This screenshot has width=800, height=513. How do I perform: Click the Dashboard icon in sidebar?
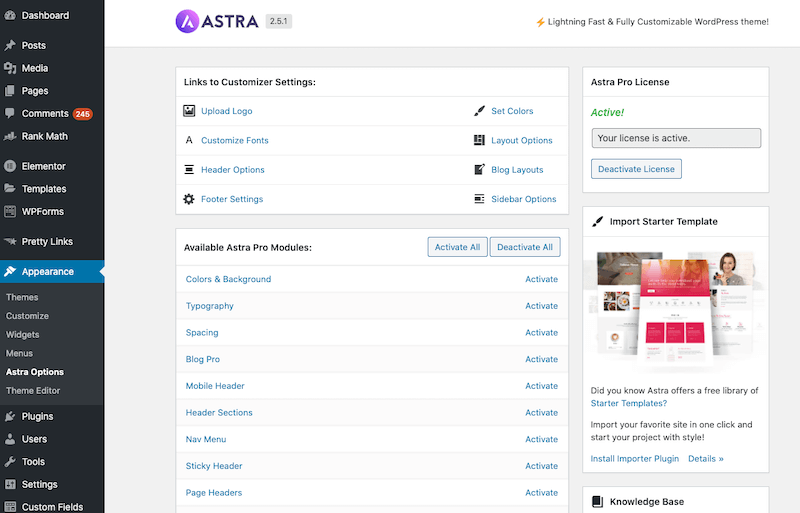click(x=10, y=15)
